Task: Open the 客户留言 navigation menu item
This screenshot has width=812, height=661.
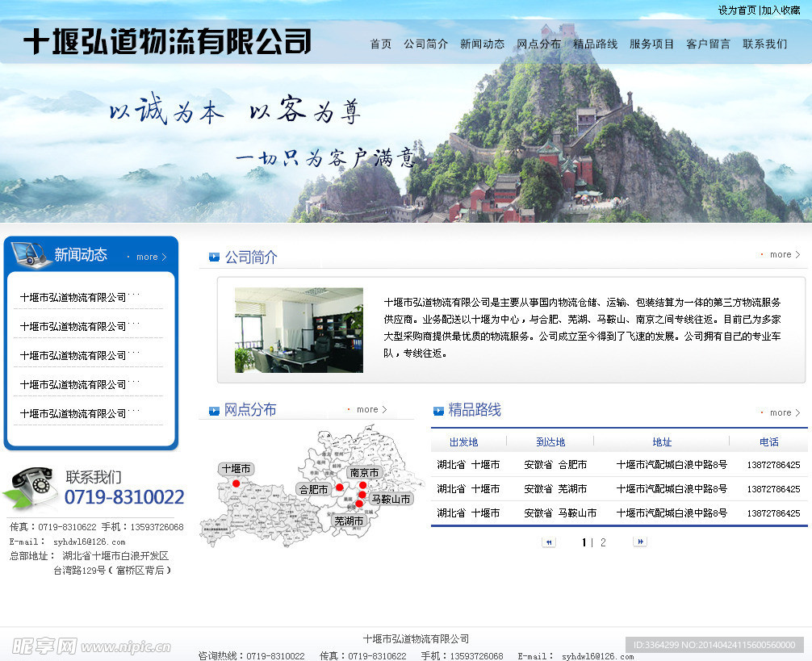Action: pyautogui.click(x=707, y=44)
